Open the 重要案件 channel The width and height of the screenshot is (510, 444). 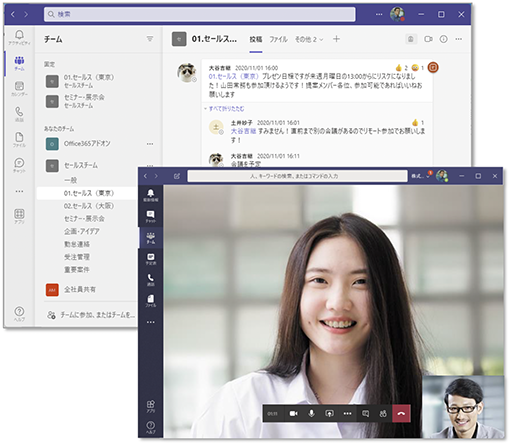(77, 269)
